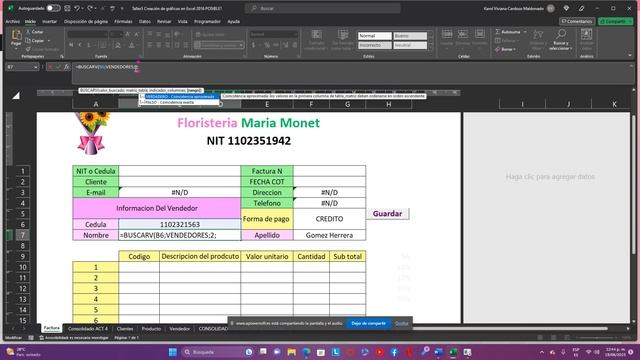640x360 pixels.
Task: Open the Clientes sheet tab
Action: (125, 329)
